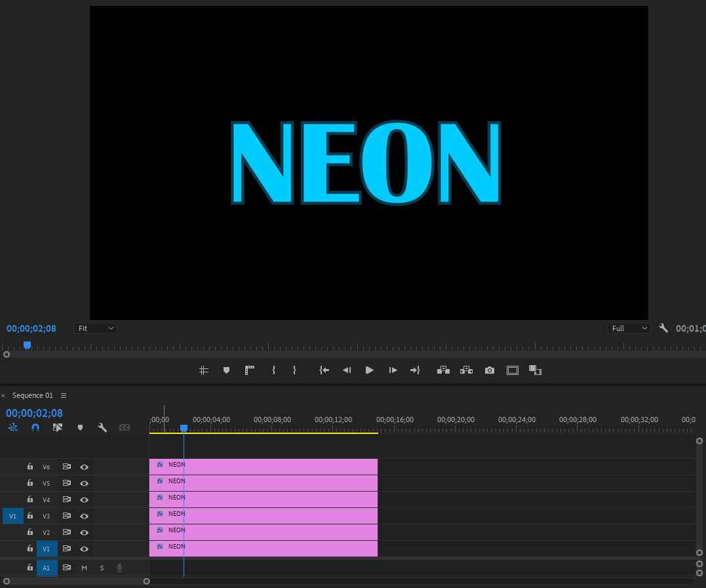
Task: Mute audio track A1
Action: click(84, 568)
